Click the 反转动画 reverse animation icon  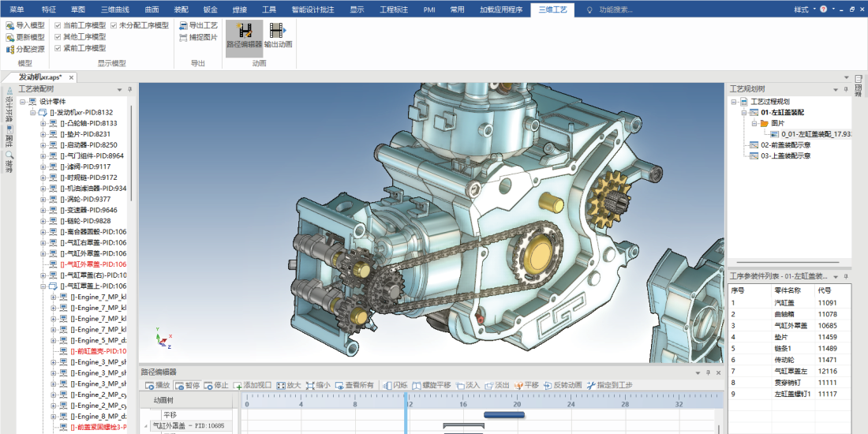(547, 385)
